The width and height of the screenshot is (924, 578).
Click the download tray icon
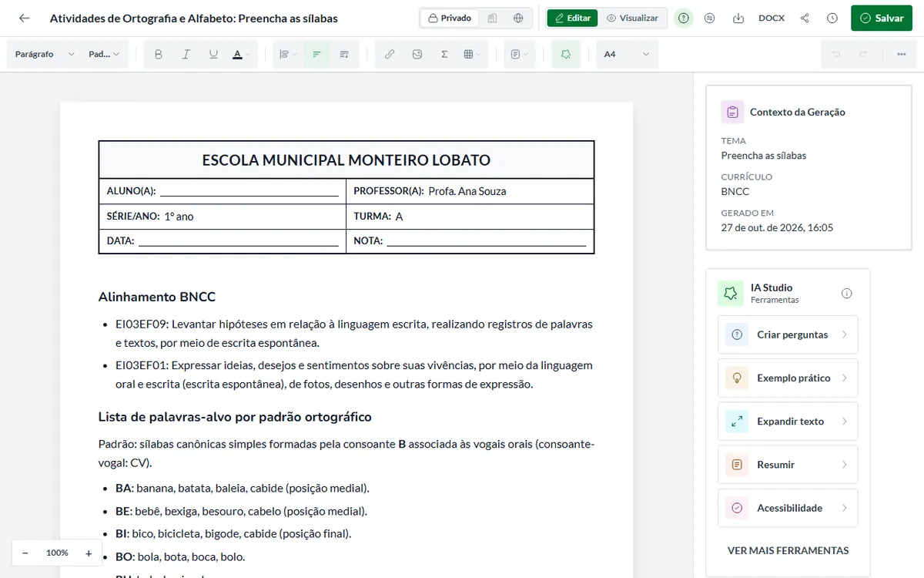(x=738, y=18)
